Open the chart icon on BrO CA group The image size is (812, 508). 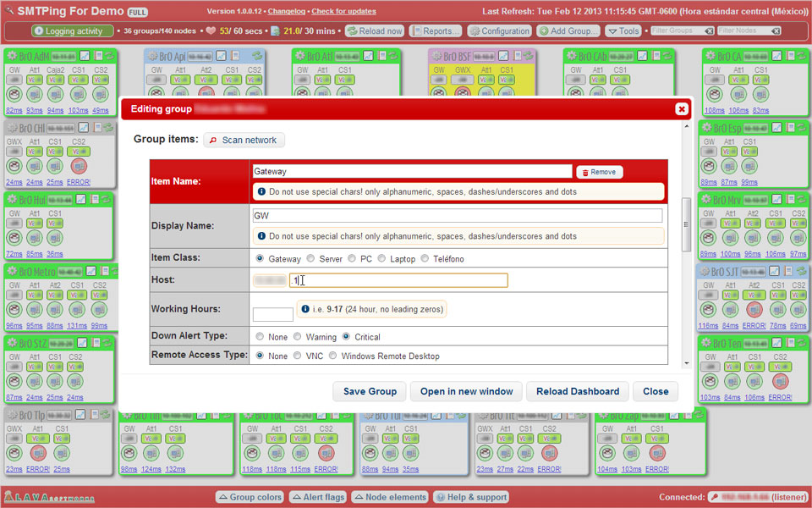tap(775, 56)
